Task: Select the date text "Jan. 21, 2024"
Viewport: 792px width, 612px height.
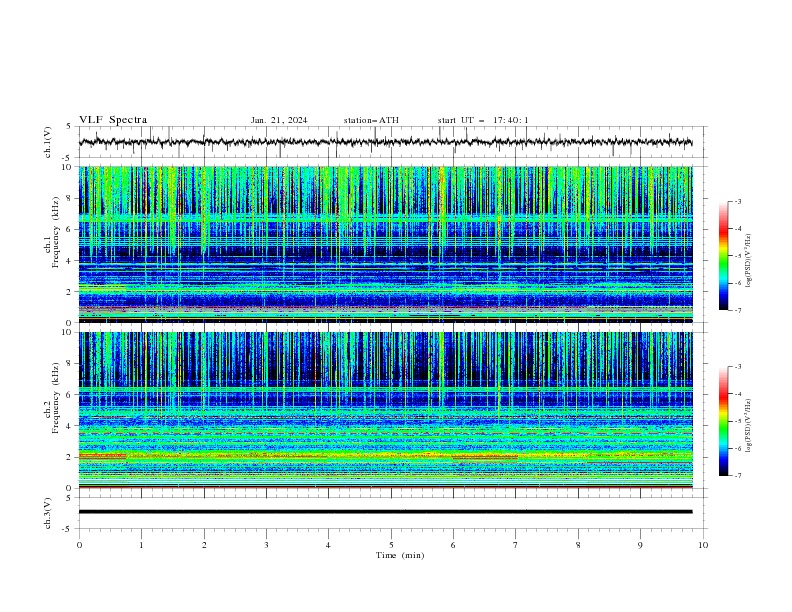Action: click(x=279, y=120)
